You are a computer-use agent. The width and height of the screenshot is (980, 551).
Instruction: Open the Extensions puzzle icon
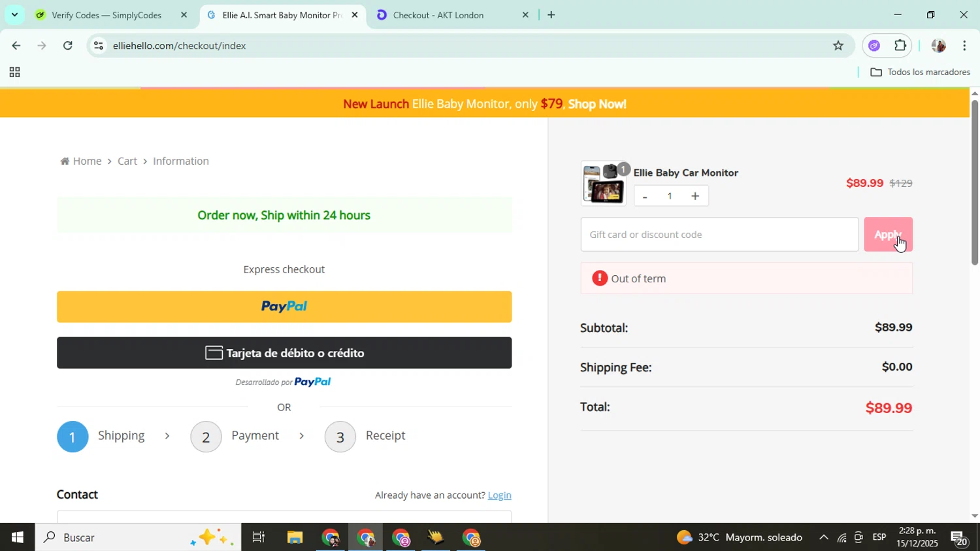[900, 46]
